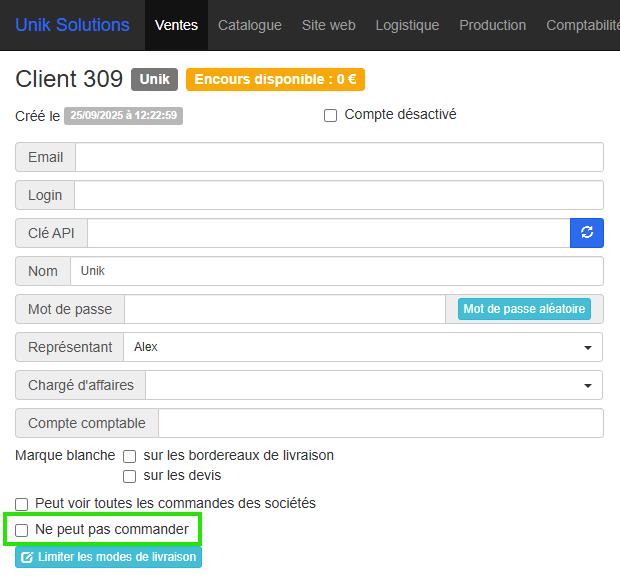Click into the Login text field
620x582 pixels.
pyautogui.click(x=338, y=195)
